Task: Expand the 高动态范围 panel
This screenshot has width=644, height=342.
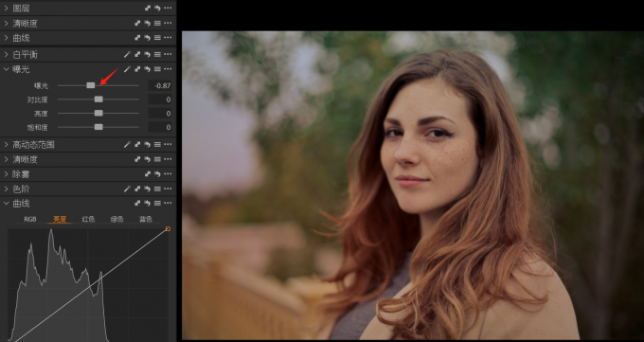Action: pos(7,144)
